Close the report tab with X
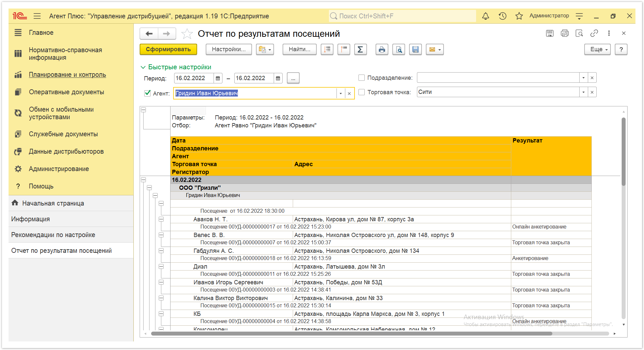Viewport: 644px width, 350px height. coord(624,33)
